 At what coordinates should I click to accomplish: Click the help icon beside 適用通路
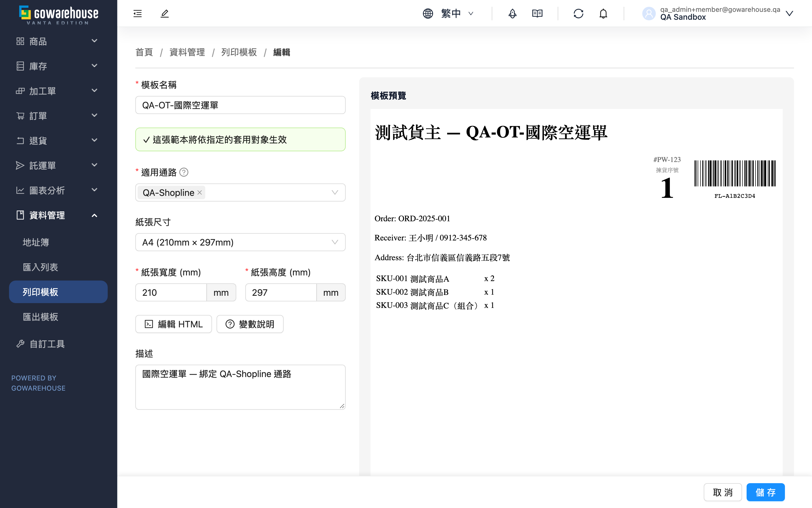click(x=184, y=172)
